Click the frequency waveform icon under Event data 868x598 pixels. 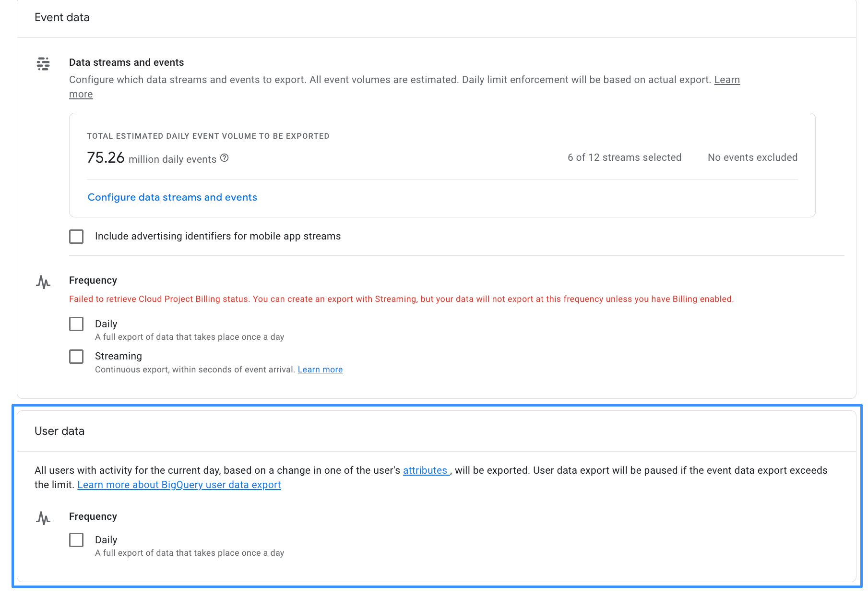click(x=43, y=282)
